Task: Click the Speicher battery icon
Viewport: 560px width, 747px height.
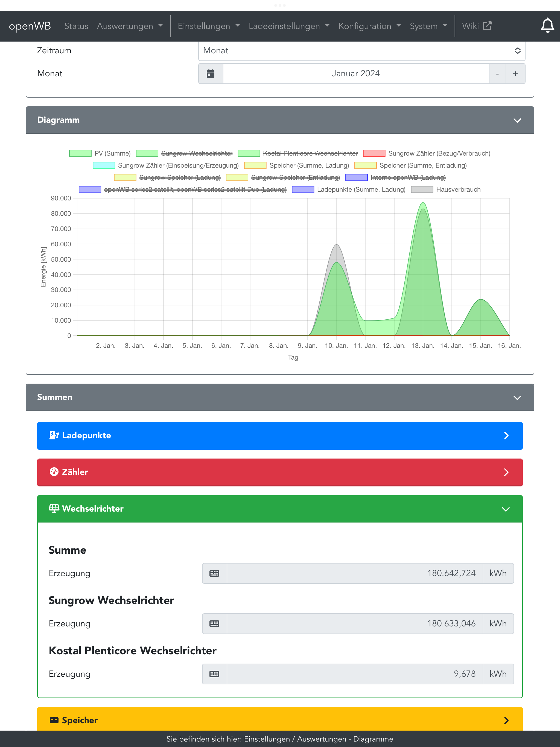Action: 54,720
